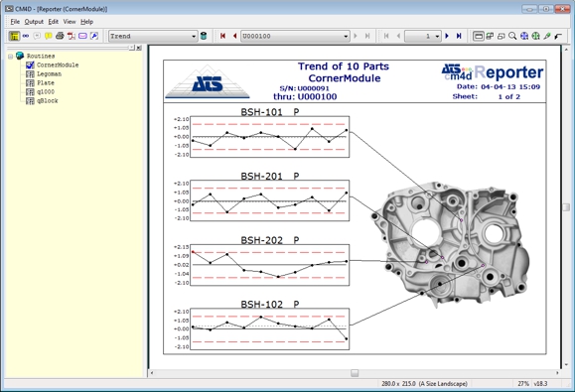Jump to last sheet blue arrow
This screenshot has height=392, width=575.
(459, 36)
